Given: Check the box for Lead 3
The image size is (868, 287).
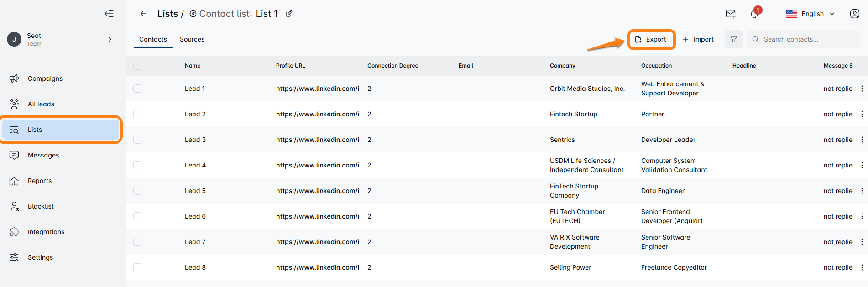Looking at the screenshot, I should pyautogui.click(x=137, y=140).
